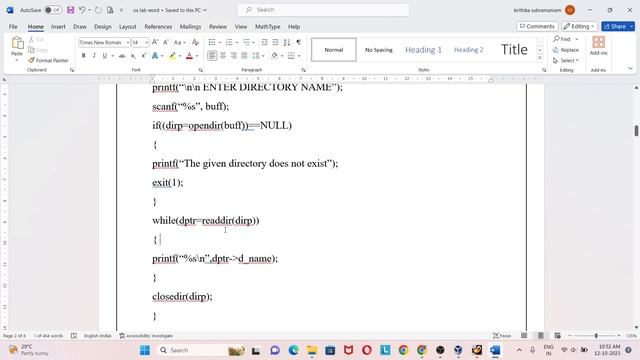640x360 pixels.
Task: Toggle Superscript formatting
Action: 144,56
